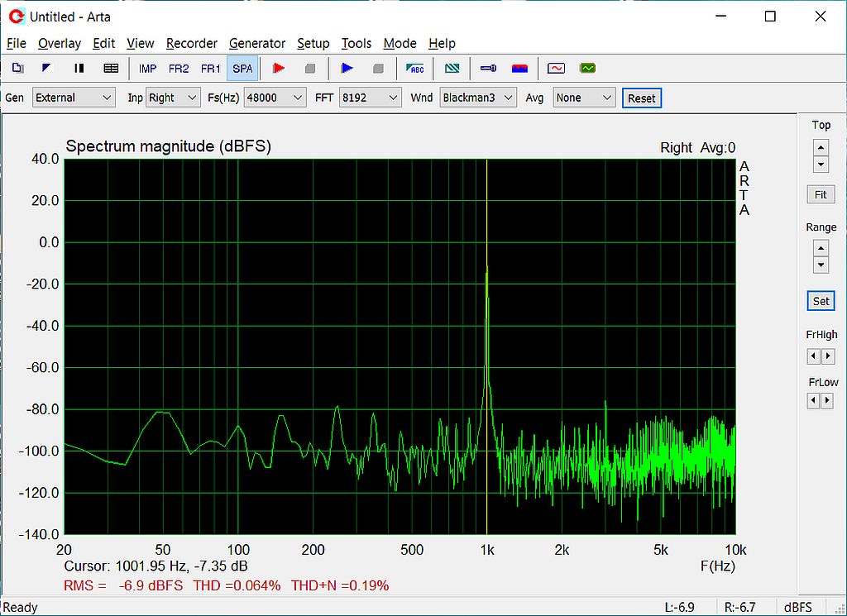Shift FrHigh right with arrow
Screen dimensions: 847x616
click(827, 356)
